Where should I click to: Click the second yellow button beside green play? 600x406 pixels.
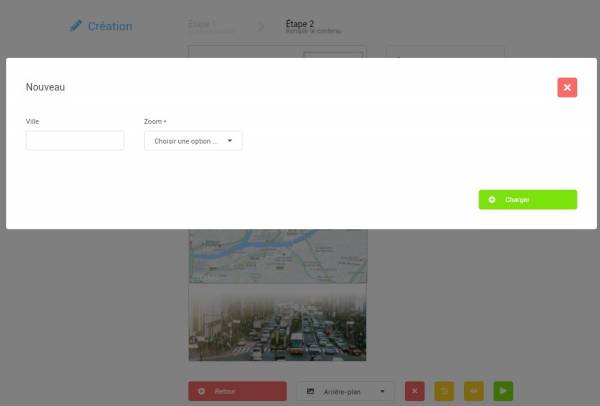click(x=474, y=391)
